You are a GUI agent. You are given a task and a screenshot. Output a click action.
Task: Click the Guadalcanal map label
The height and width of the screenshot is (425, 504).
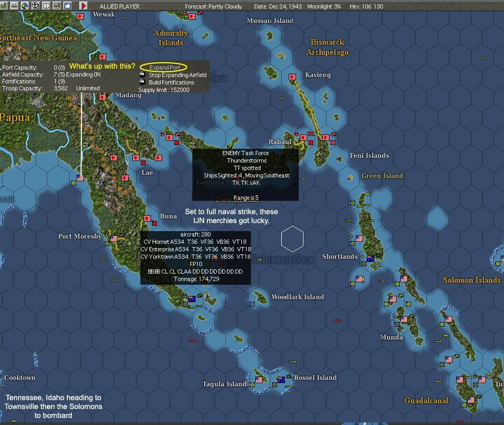(x=426, y=401)
